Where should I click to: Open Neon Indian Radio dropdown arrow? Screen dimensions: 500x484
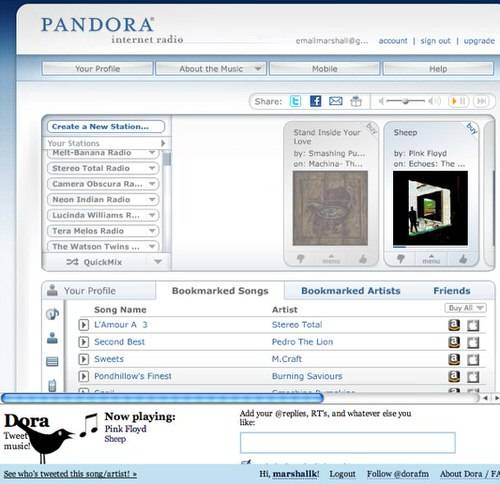[x=152, y=199]
